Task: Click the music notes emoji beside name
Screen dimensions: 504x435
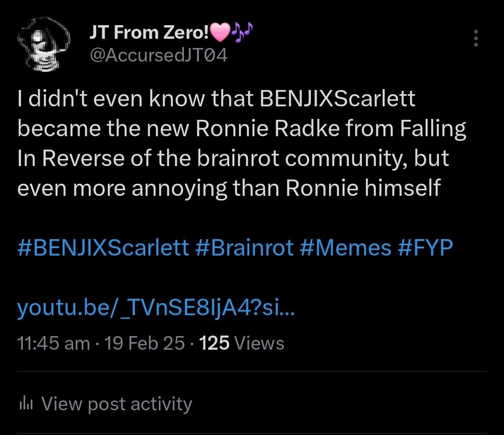Action: point(241,33)
